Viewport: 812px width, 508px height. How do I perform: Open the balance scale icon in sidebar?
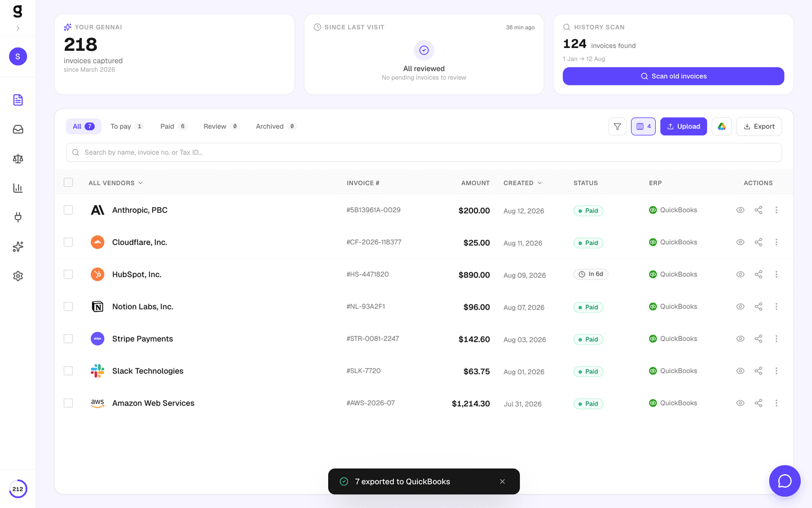tap(18, 159)
